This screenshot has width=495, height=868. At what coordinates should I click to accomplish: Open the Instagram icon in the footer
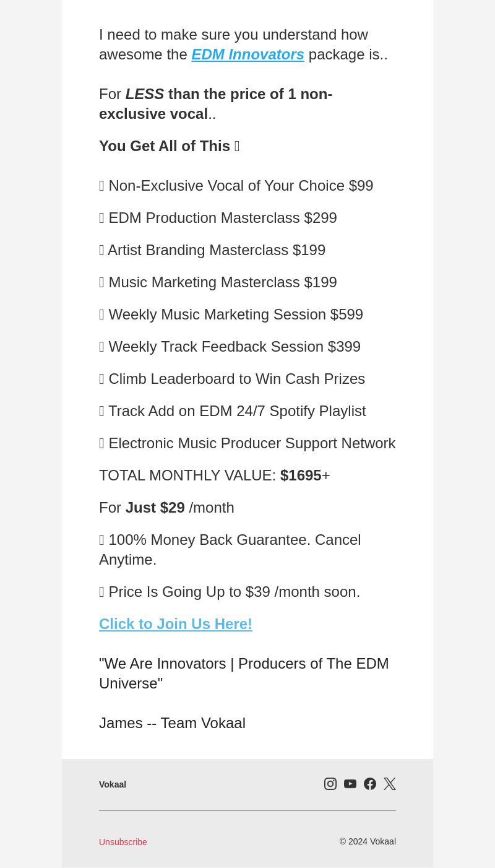pos(330,784)
